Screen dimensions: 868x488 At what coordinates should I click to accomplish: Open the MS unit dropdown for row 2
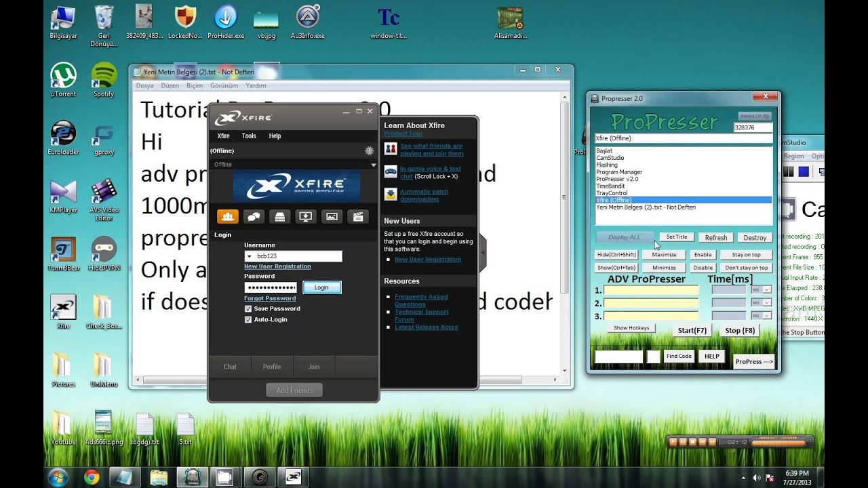(x=767, y=303)
